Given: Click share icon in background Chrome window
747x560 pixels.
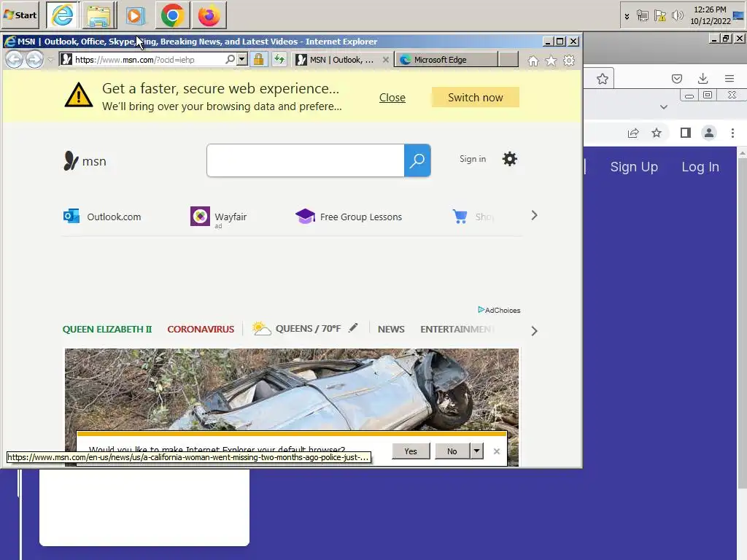Looking at the screenshot, I should click(x=633, y=133).
